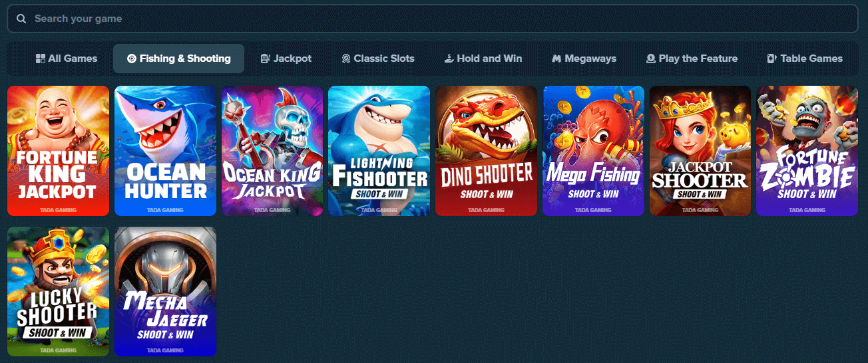Screen dimensions: 868x363
Task: Play the Ocean King Jackpot game
Action: click(272, 151)
